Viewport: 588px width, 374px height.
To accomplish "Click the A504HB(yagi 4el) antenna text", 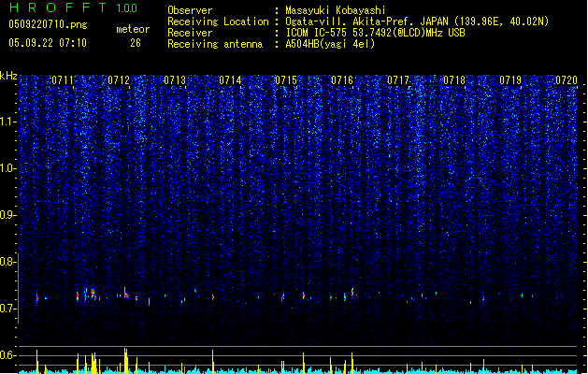I will (x=330, y=44).
